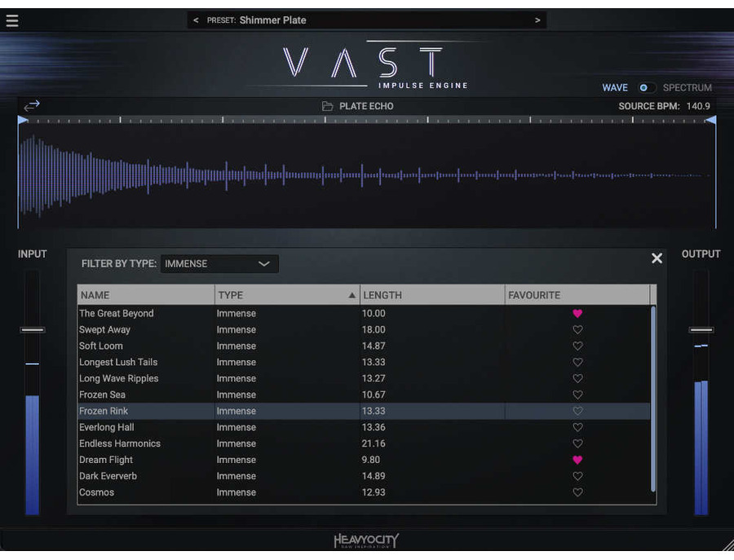734x560 pixels.
Task: Select Endless Harmonics impulse
Action: (x=119, y=443)
